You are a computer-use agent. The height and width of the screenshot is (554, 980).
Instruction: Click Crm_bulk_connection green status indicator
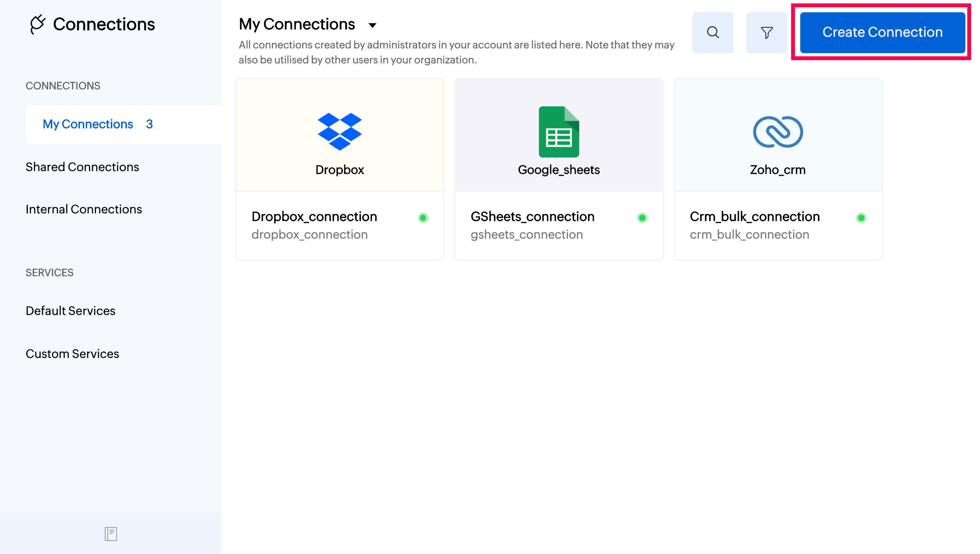[861, 218]
